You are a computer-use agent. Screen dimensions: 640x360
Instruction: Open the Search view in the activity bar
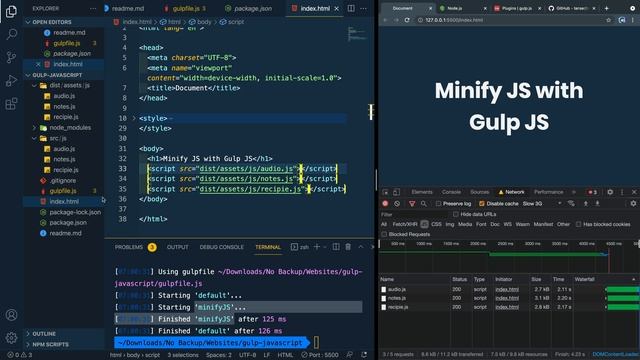(11, 34)
